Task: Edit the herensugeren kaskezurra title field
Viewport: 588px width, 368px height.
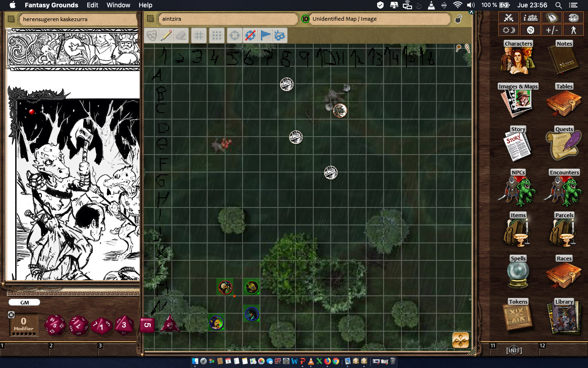Action: pyautogui.click(x=78, y=19)
